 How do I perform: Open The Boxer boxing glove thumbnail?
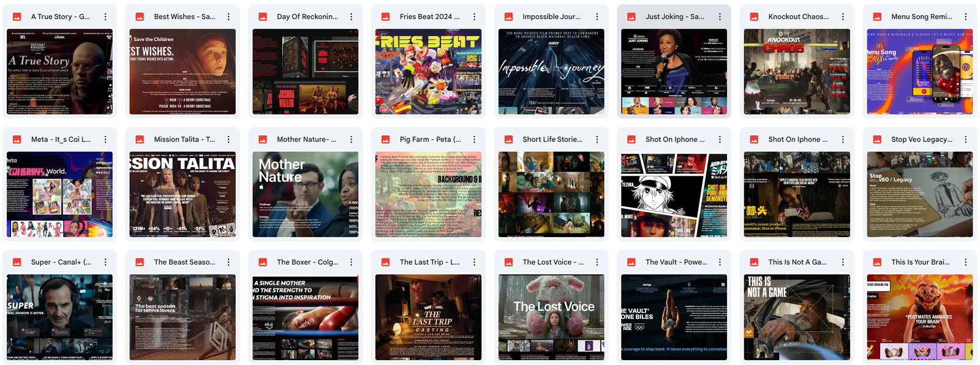coord(306,317)
